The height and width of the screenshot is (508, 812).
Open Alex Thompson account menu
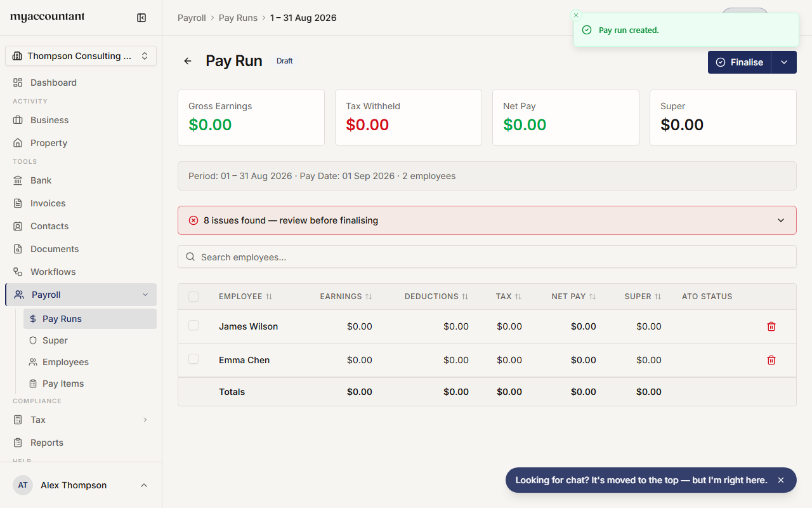click(x=81, y=485)
